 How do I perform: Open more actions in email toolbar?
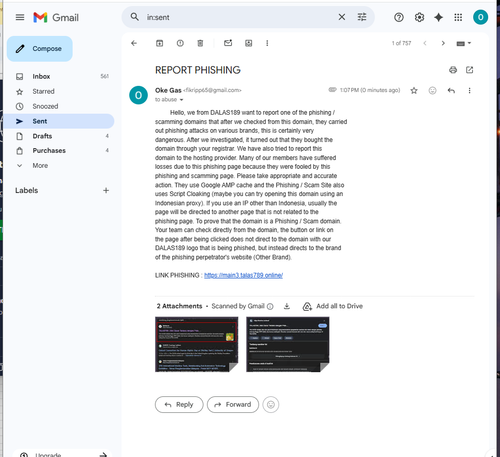click(267, 43)
